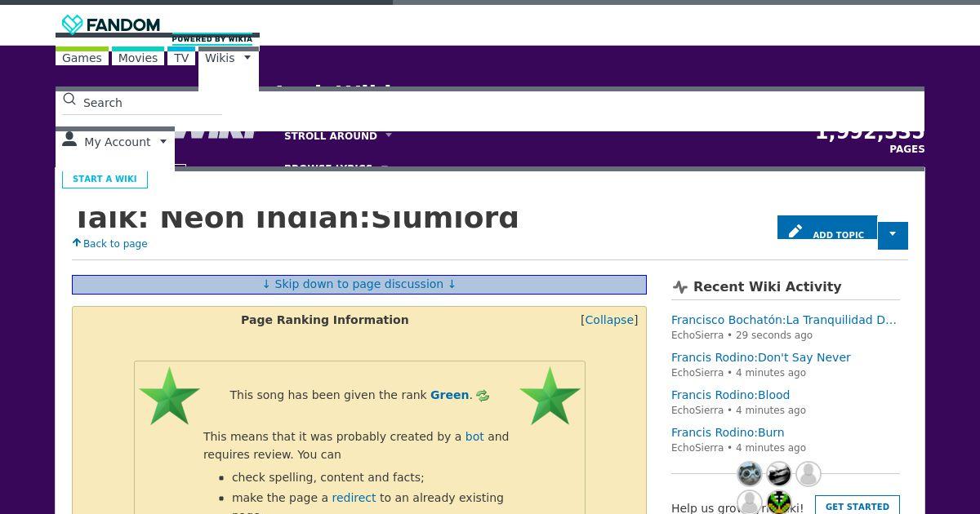Expand the Wikis dropdown menu
The height and width of the screenshot is (514, 980).
click(x=229, y=58)
